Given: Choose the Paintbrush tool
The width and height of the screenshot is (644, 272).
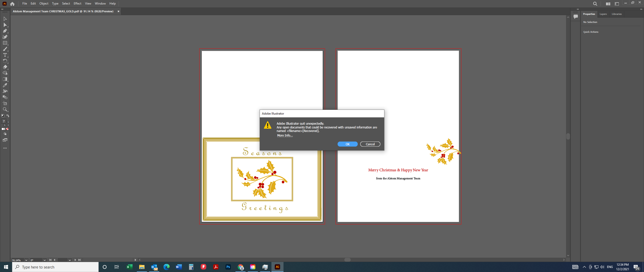Looking at the screenshot, I should (x=5, y=49).
